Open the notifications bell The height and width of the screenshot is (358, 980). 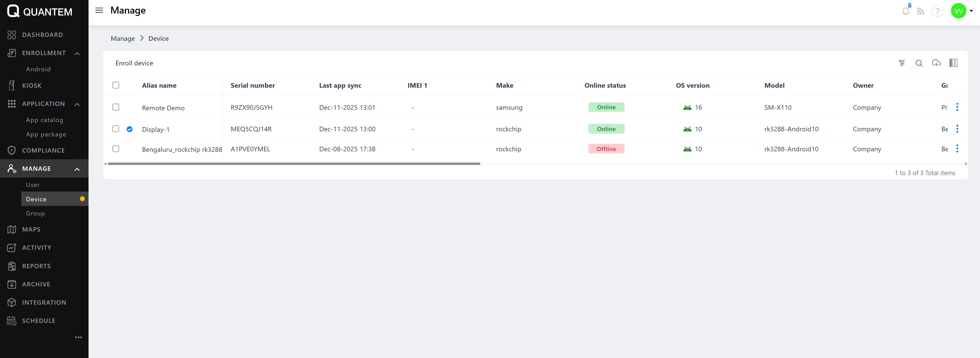[905, 11]
